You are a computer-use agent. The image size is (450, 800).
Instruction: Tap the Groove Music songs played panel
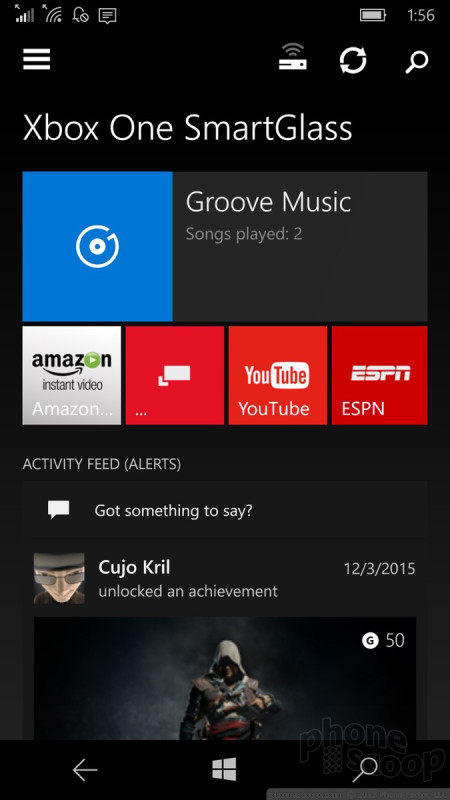tap(300, 246)
